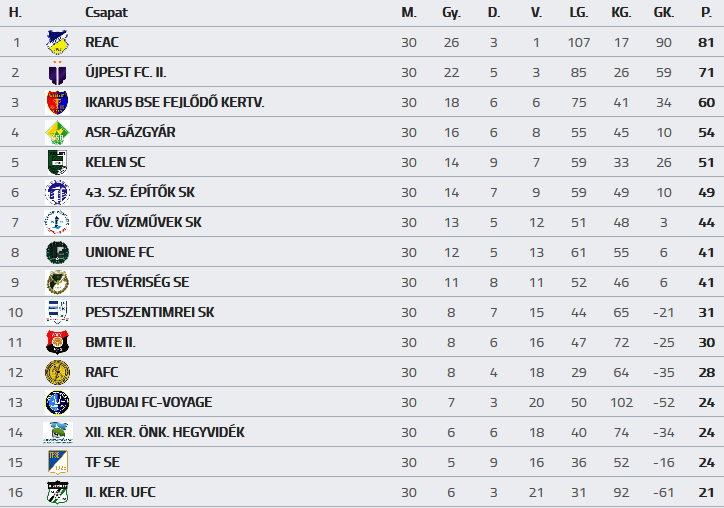Click the ASR-Gázgyár crest icon
Image resolution: width=724 pixels, height=508 pixels.
[57, 132]
